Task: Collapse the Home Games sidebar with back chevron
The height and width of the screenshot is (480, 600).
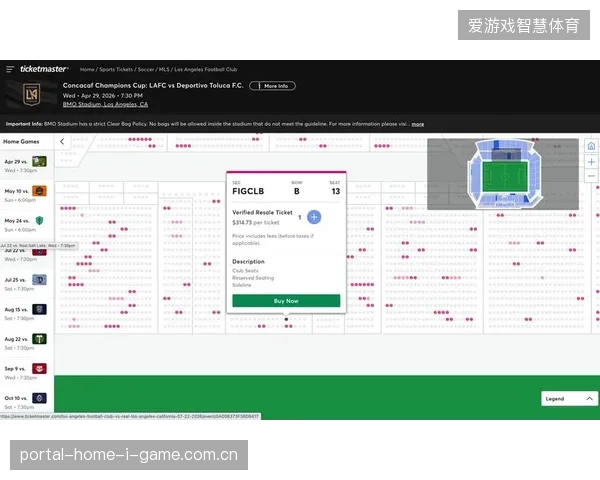Action: click(x=62, y=141)
